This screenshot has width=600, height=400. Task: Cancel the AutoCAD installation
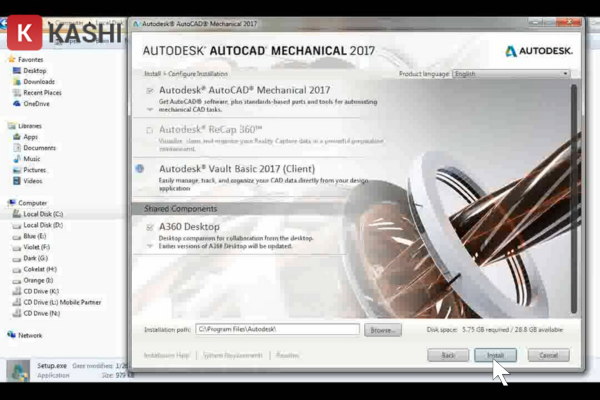point(548,355)
